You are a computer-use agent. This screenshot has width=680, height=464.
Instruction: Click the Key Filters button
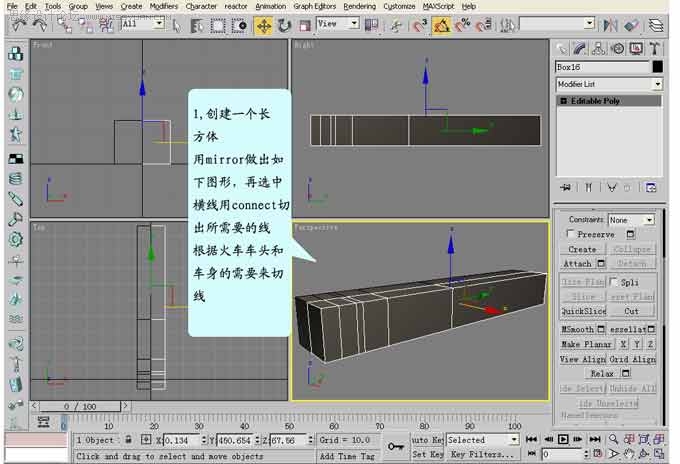tap(483, 454)
